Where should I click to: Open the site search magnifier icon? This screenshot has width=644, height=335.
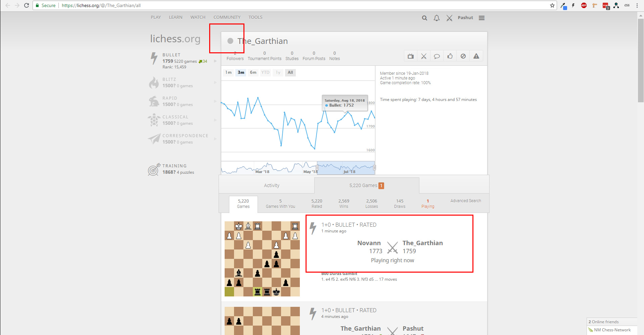click(424, 18)
